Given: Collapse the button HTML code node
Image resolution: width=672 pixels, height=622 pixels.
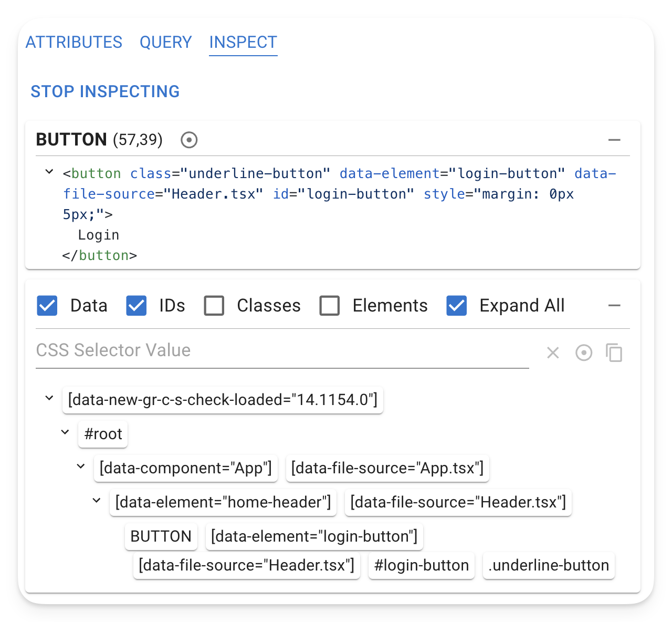Looking at the screenshot, I should (49, 172).
